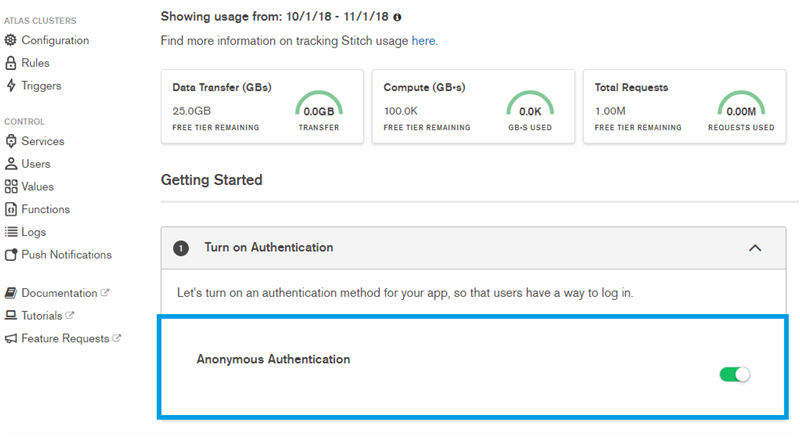The image size is (800, 438).
Task: Click the Turn on Authentication header
Action: (268, 248)
